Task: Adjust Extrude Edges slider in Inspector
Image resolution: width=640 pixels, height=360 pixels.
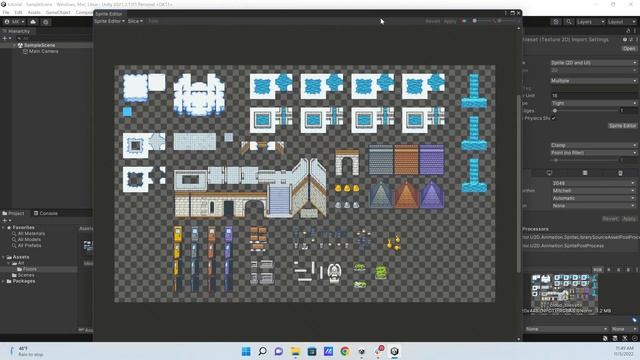Action: tap(584, 111)
